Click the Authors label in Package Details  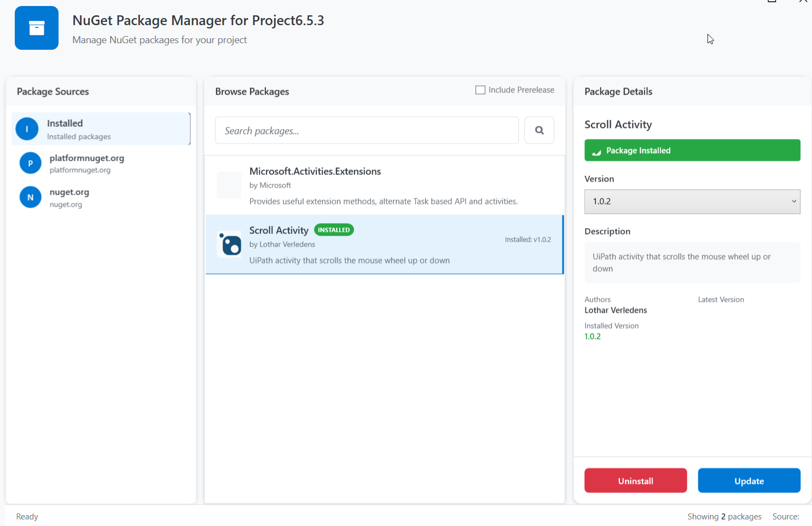[598, 300]
